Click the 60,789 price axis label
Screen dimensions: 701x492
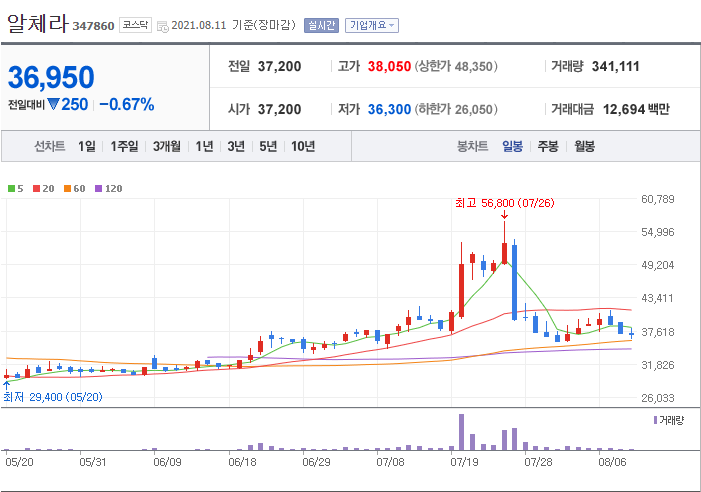pos(658,199)
